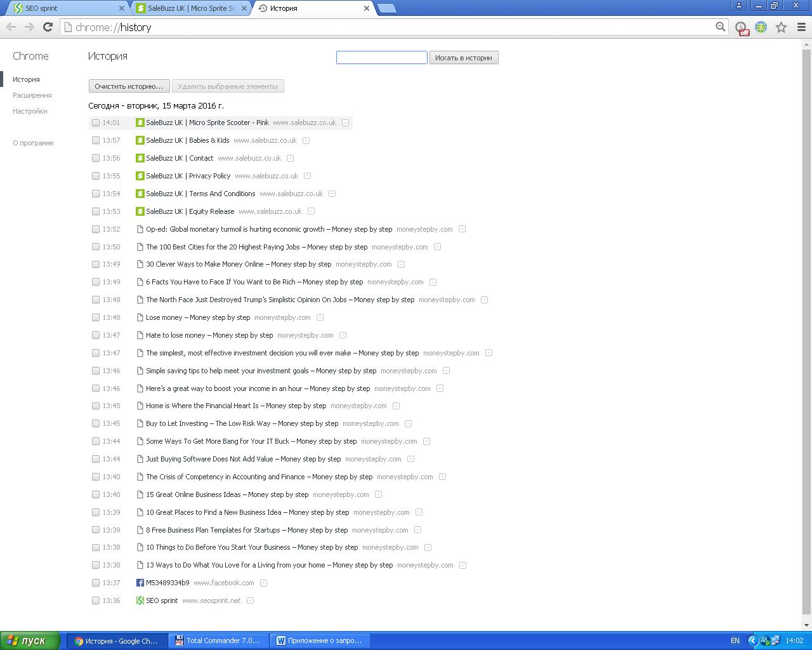Switch to the SEO sprint tab
The width and height of the screenshot is (812, 650).
67,8
